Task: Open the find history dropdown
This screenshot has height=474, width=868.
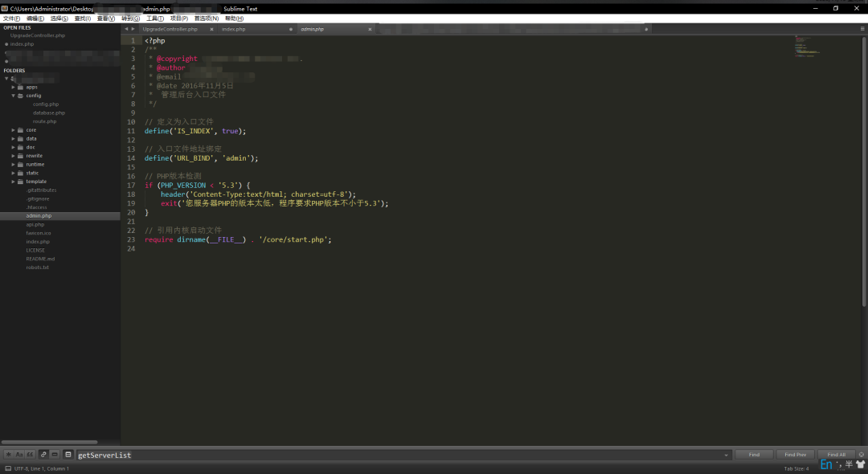Action: [x=727, y=455]
